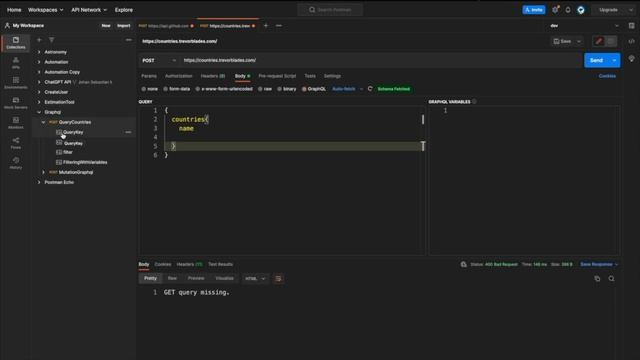The image size is (640, 360).
Task: Click the lightbulb info icon on right sidebar
Action: tap(631, 59)
